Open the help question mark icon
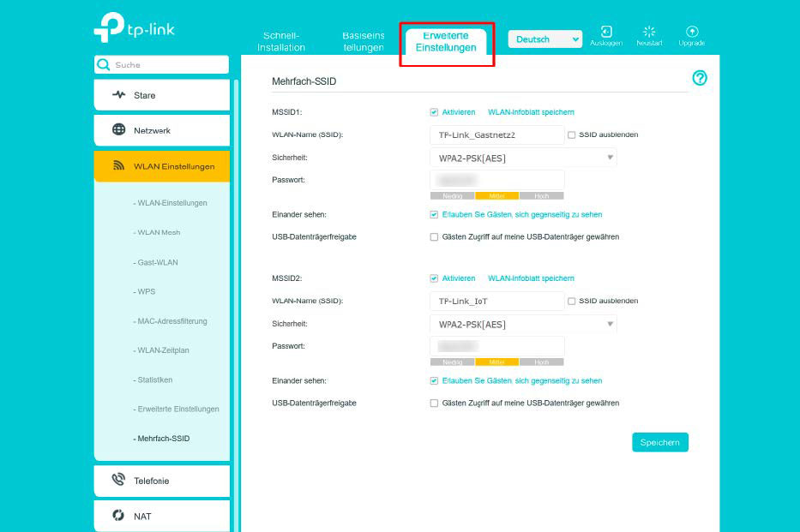This screenshot has height=532, width=800. click(701, 79)
